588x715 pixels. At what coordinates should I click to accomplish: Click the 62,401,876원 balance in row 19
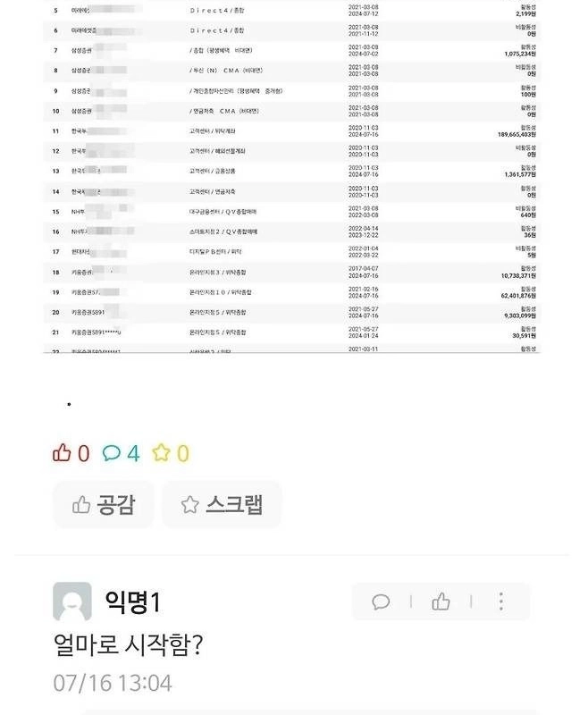tap(513, 296)
